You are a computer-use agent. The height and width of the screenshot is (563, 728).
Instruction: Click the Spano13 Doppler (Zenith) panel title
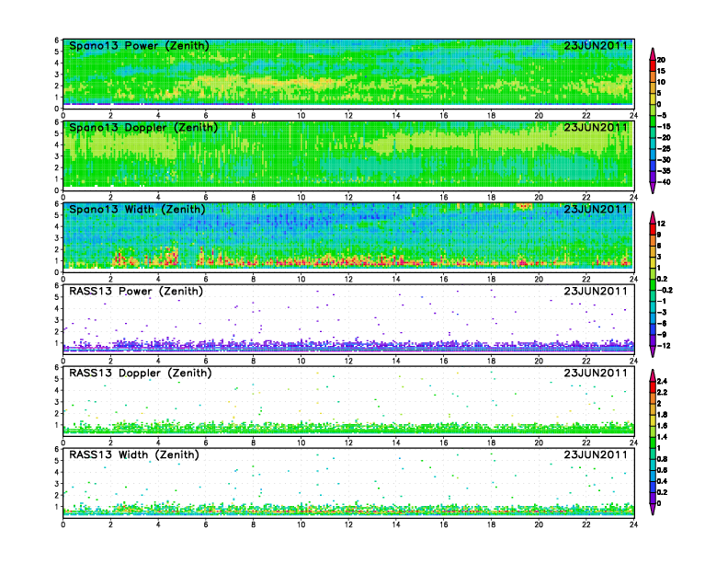[x=143, y=128]
